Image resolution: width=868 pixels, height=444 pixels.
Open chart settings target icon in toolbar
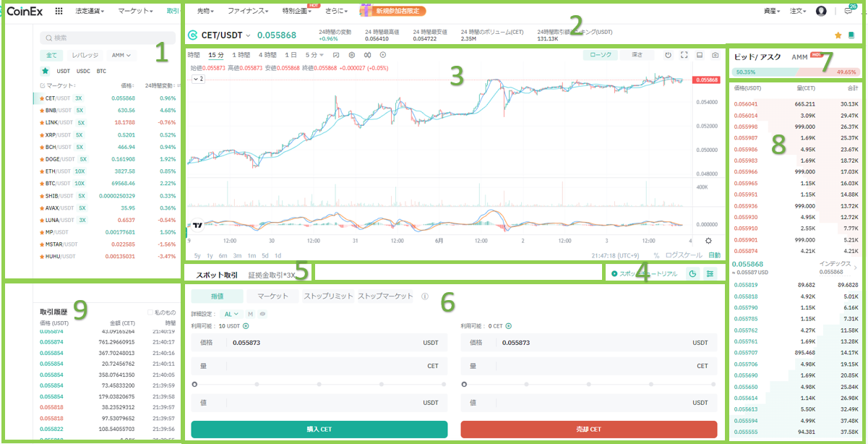352,55
